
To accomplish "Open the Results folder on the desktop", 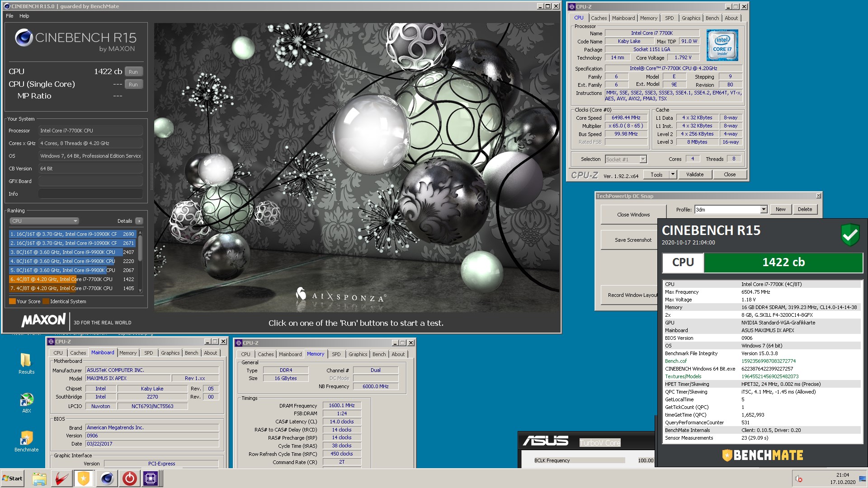I will click(26, 363).
